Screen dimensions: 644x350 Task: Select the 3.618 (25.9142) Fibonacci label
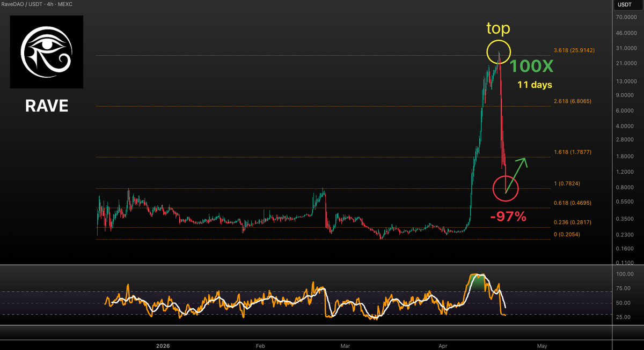click(574, 50)
